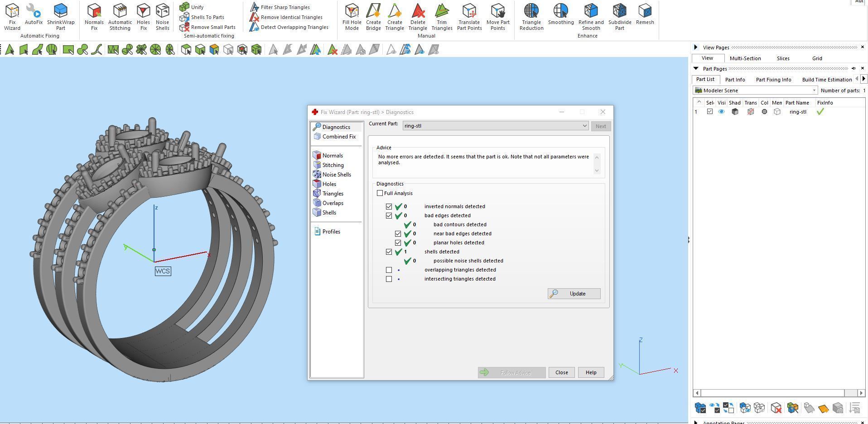This screenshot has height=424, width=868.
Task: Click the Update diagnostics button
Action: 574,294
